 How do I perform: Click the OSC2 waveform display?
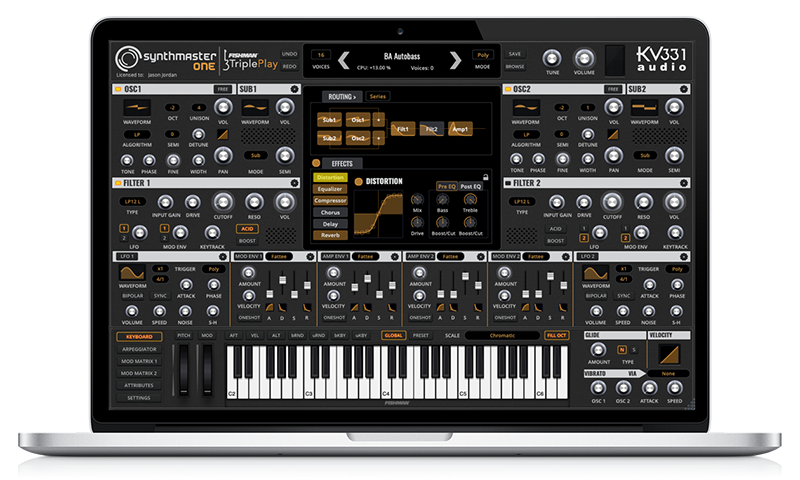[526, 108]
